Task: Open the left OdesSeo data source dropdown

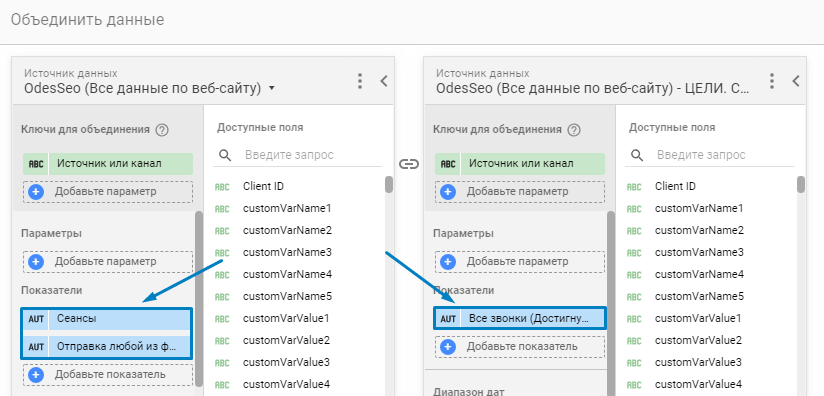Action: [x=150, y=88]
